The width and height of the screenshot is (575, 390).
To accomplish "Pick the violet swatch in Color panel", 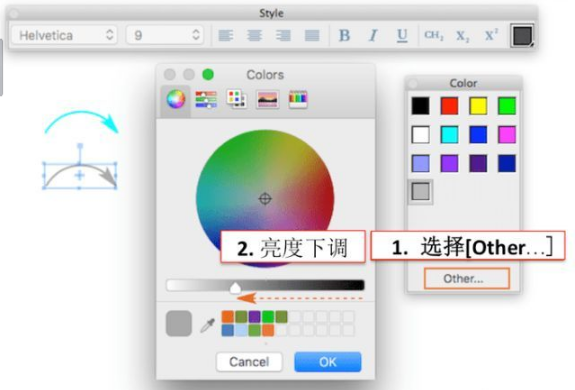I will [x=449, y=163].
